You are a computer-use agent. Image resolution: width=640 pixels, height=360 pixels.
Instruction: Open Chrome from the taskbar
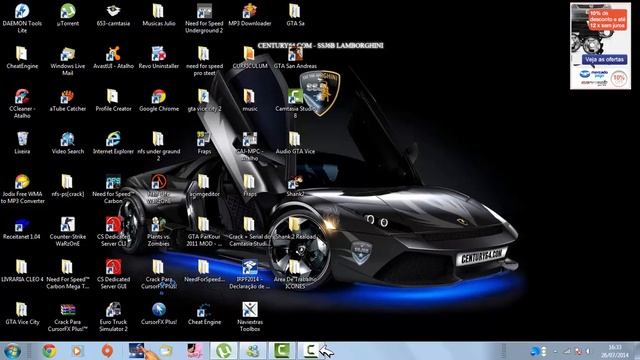click(49, 351)
